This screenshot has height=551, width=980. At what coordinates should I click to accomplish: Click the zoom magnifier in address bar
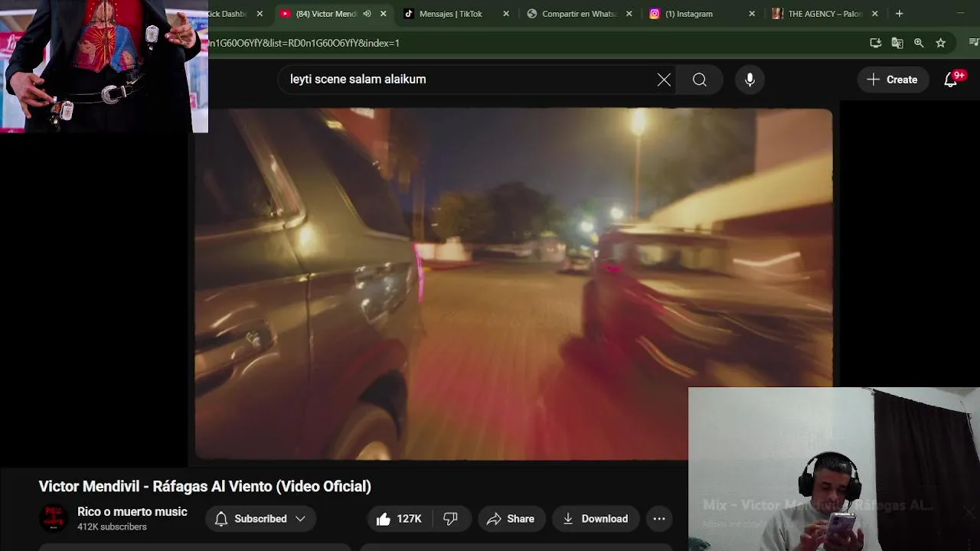[x=919, y=43]
